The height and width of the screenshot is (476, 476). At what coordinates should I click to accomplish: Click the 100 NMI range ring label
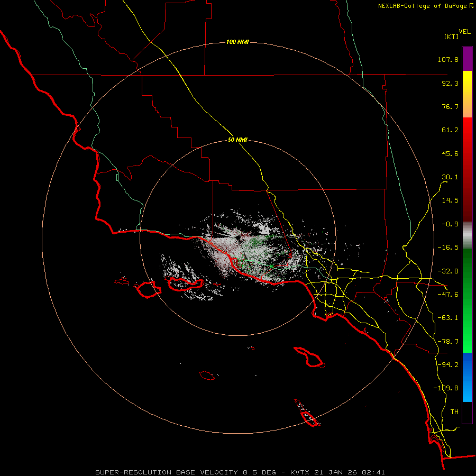point(237,42)
